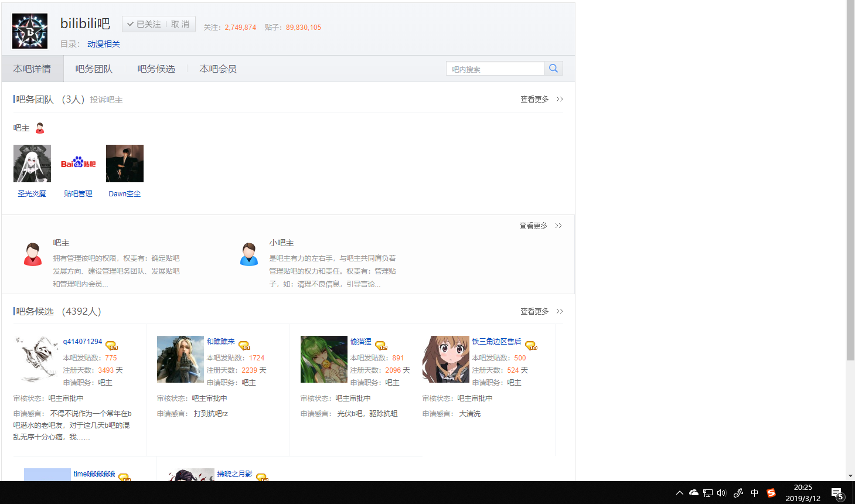The width and height of the screenshot is (855, 504).
Task: Click the search magnifier button
Action: [x=553, y=69]
